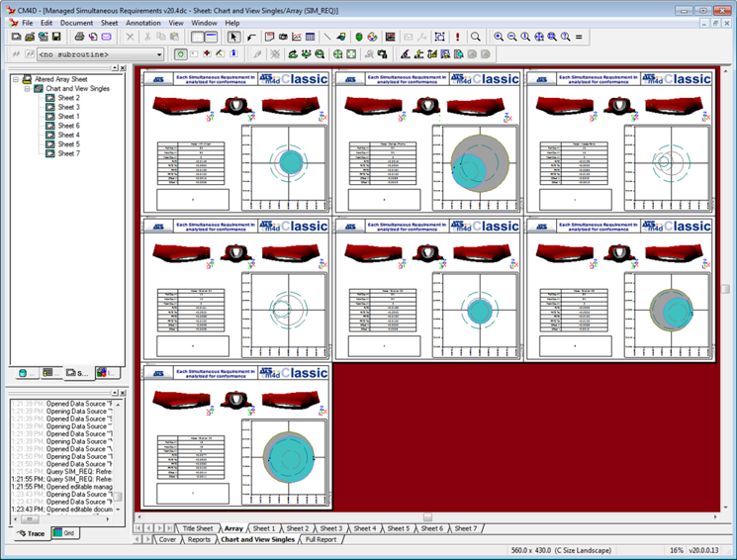
Task: Click the zoom fit-all arrows icon
Action: 538,37
